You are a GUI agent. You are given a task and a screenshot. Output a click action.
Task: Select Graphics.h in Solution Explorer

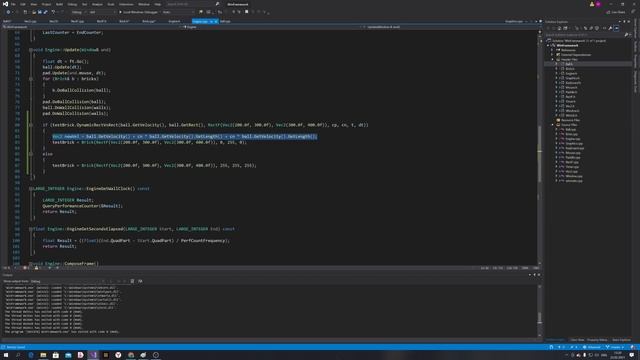(572, 78)
